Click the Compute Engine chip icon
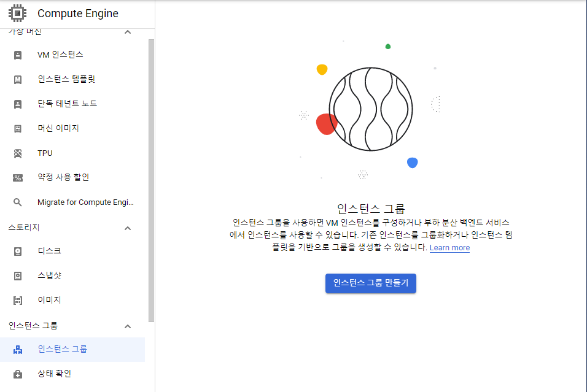The height and width of the screenshot is (392, 587). click(x=17, y=13)
